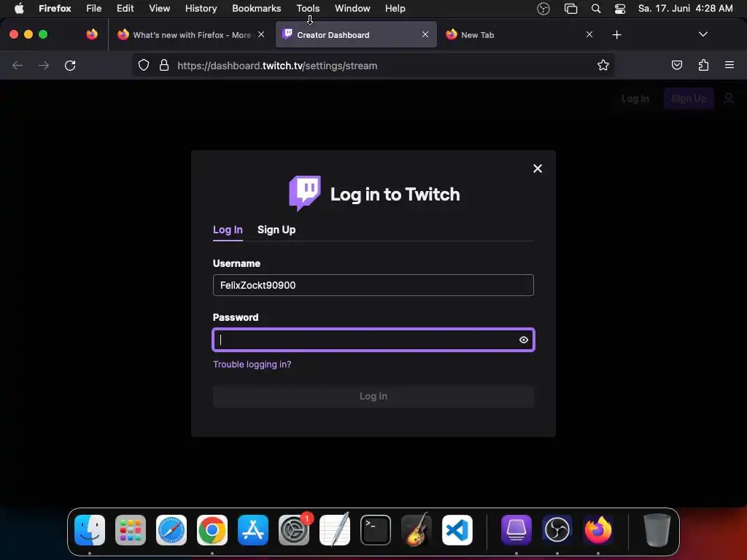747x560 pixels.
Task: Open the user profile icon in header
Action: point(729,98)
